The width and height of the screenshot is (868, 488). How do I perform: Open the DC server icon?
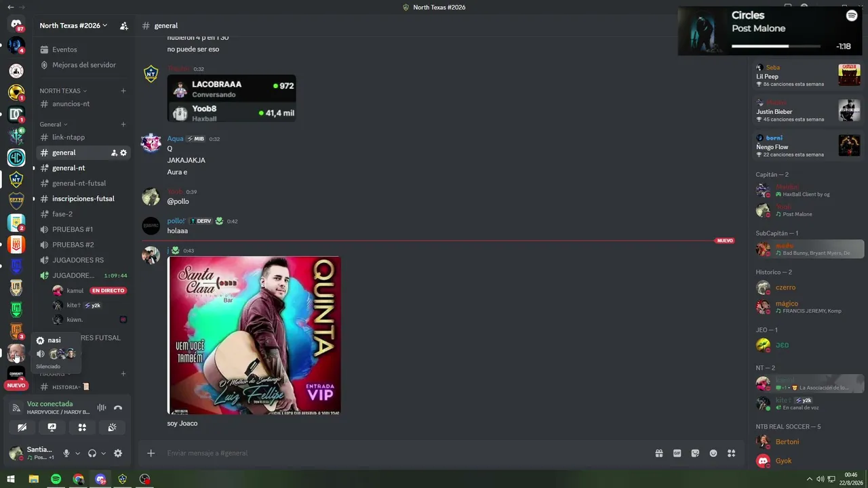[x=16, y=114]
